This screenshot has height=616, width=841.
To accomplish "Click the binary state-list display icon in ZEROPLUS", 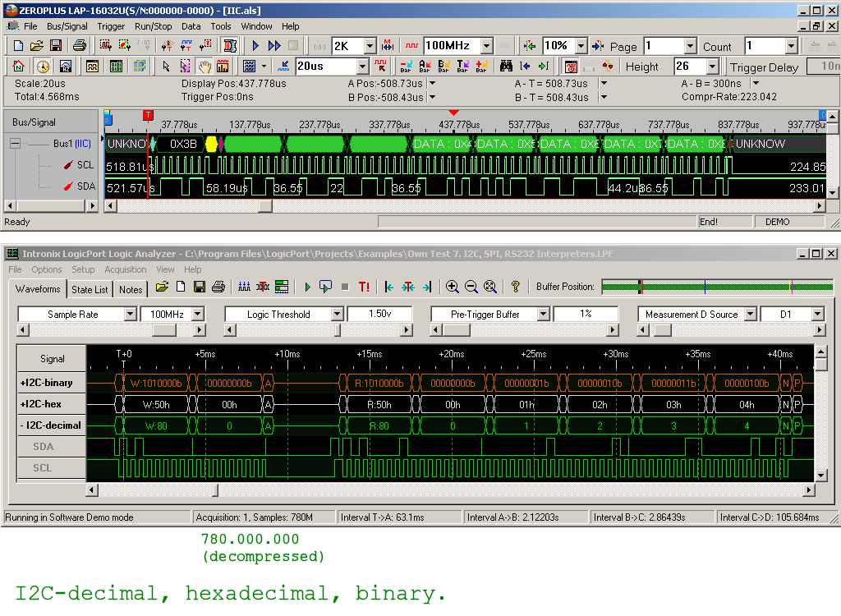I will [x=116, y=67].
